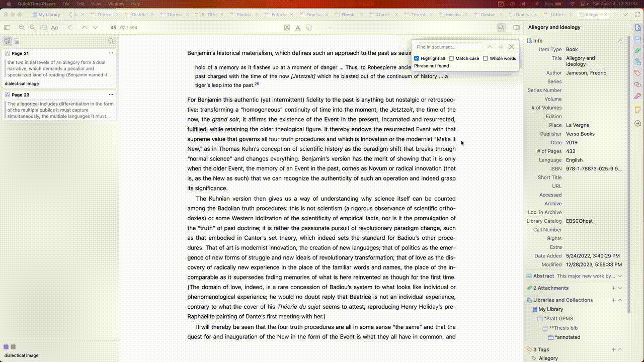Jump to Notes via yellow nav icon
The width and height of the screenshot is (644, 362).
[x=637, y=110]
